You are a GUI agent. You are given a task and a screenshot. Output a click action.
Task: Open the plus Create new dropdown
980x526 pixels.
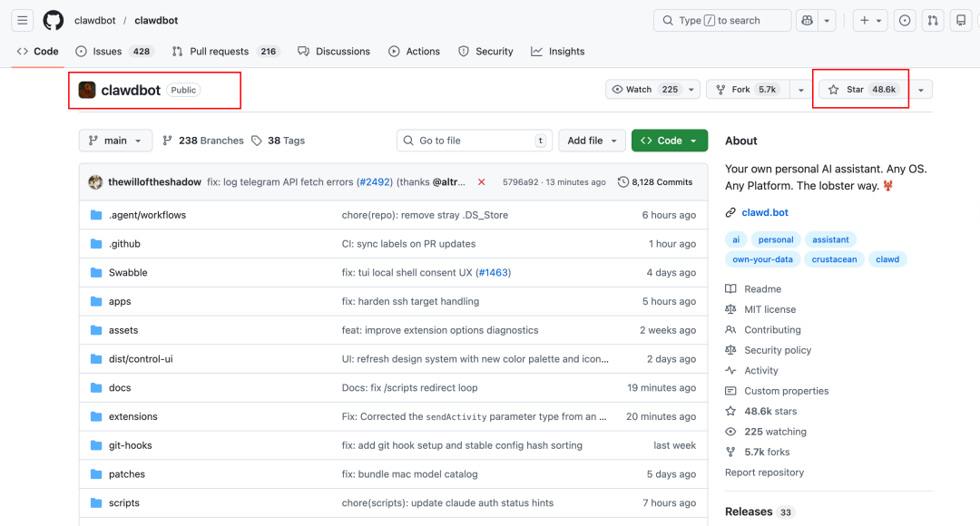coord(870,21)
